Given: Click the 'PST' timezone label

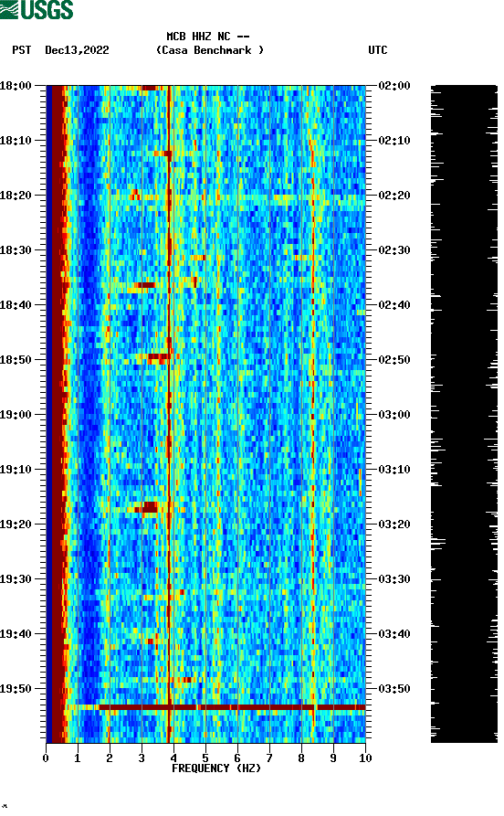Looking at the screenshot, I should tap(21, 50).
